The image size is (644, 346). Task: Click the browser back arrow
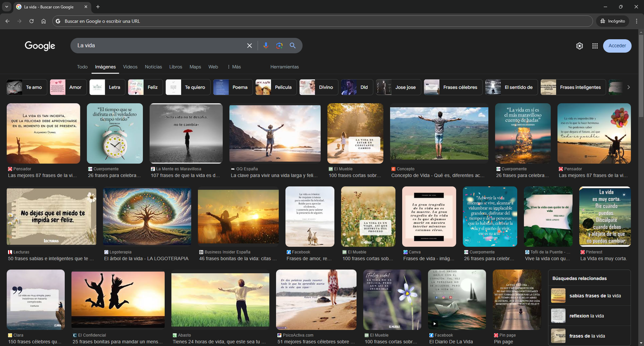(x=7, y=21)
